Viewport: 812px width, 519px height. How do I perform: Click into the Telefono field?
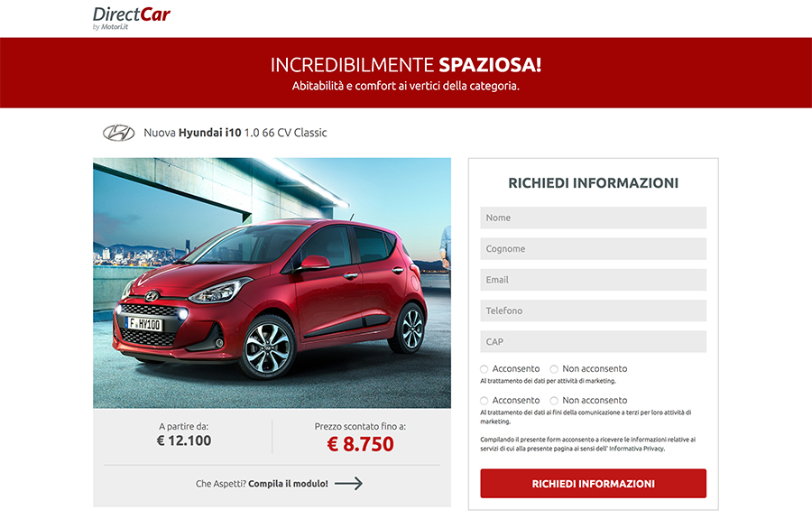(593, 310)
